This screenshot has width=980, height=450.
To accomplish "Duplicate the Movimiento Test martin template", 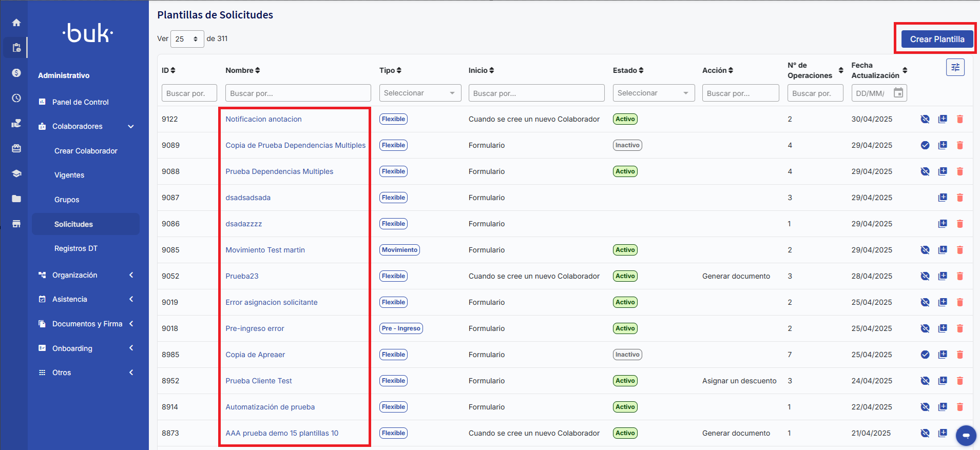I will click(x=943, y=250).
